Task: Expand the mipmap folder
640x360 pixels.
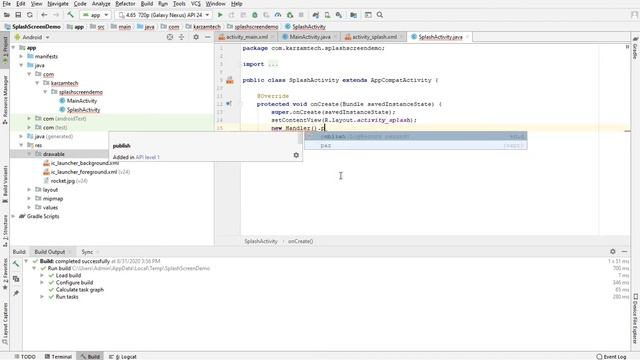Action: pos(29,198)
